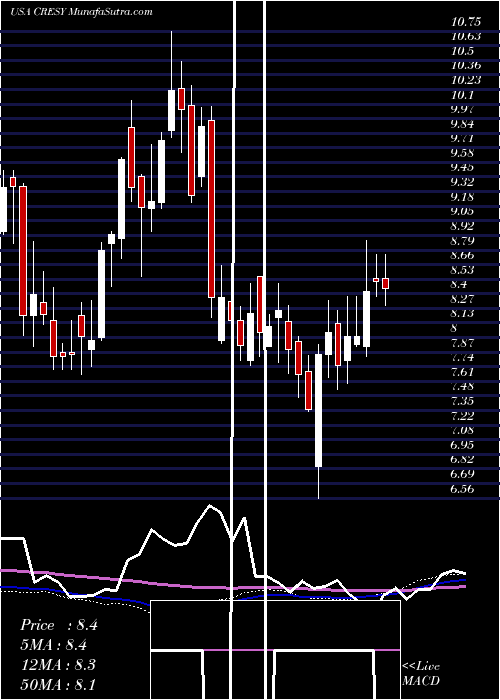This screenshot has width=500, height=700.
Task: Click the 9.97 price axis label
Action: click(x=462, y=109)
